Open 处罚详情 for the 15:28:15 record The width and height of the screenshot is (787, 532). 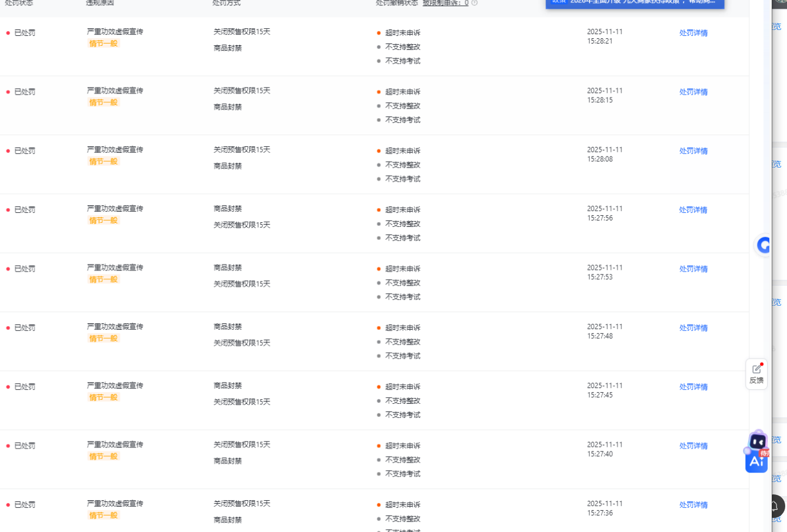tap(693, 92)
